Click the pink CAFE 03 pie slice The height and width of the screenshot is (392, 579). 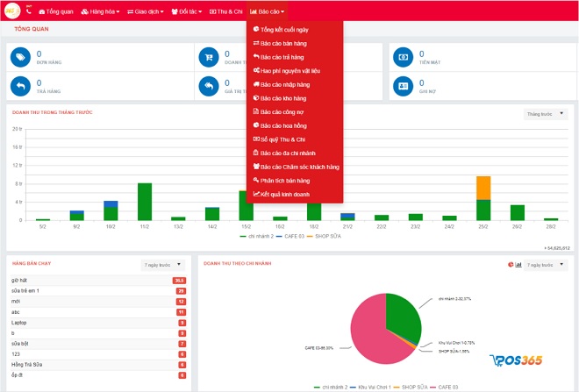[369, 336]
